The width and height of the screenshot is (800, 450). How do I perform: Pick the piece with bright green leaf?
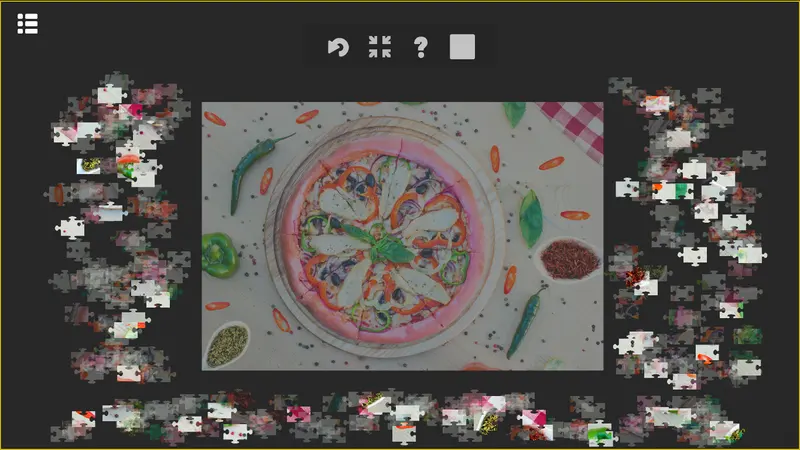(x=600, y=433)
